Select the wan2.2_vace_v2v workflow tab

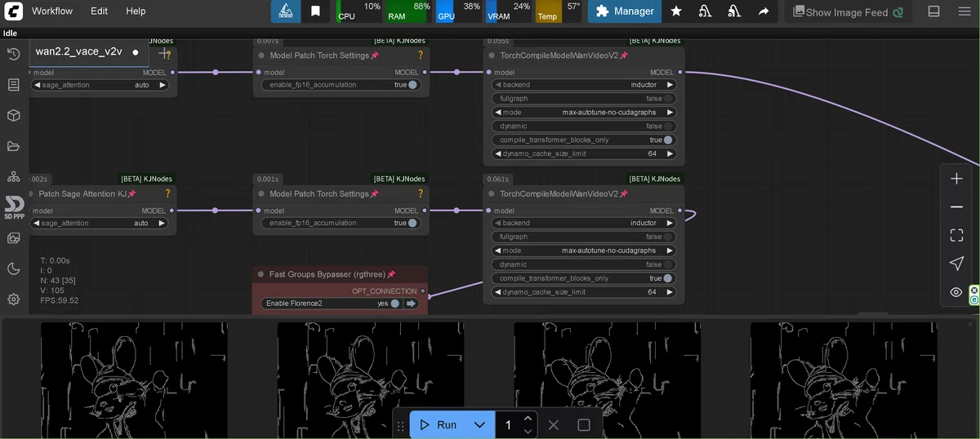click(x=79, y=51)
